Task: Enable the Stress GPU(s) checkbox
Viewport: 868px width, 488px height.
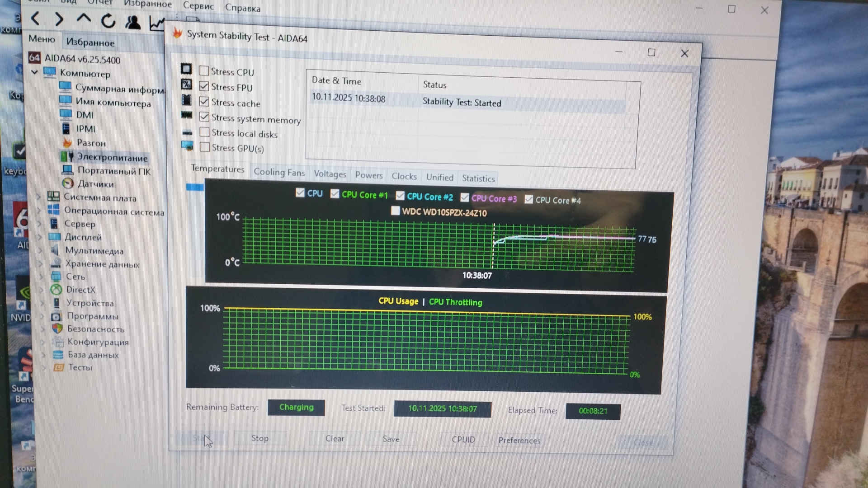Action: 205,147
